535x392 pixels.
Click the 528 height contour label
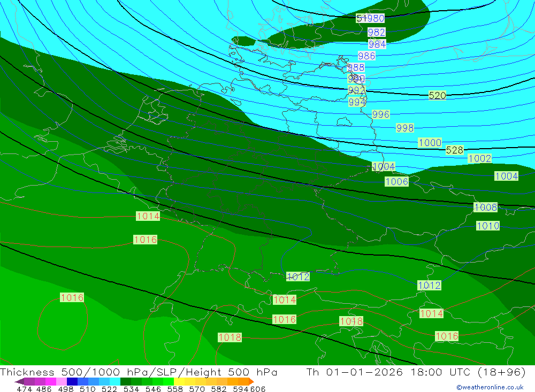pyautogui.click(x=455, y=150)
